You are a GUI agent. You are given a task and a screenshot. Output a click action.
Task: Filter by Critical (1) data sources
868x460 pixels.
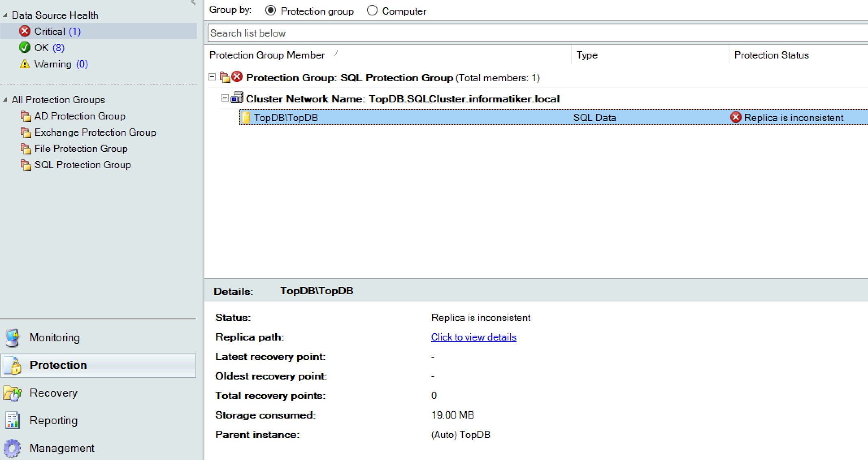(99, 31)
